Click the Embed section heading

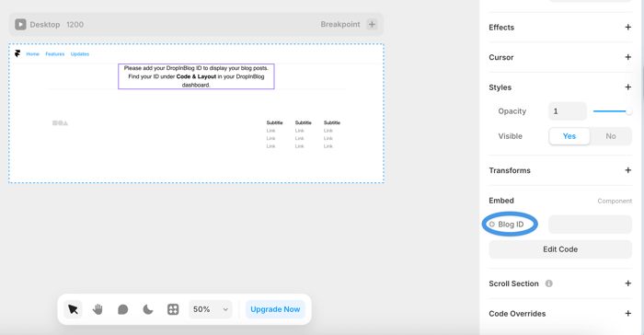tap(501, 201)
